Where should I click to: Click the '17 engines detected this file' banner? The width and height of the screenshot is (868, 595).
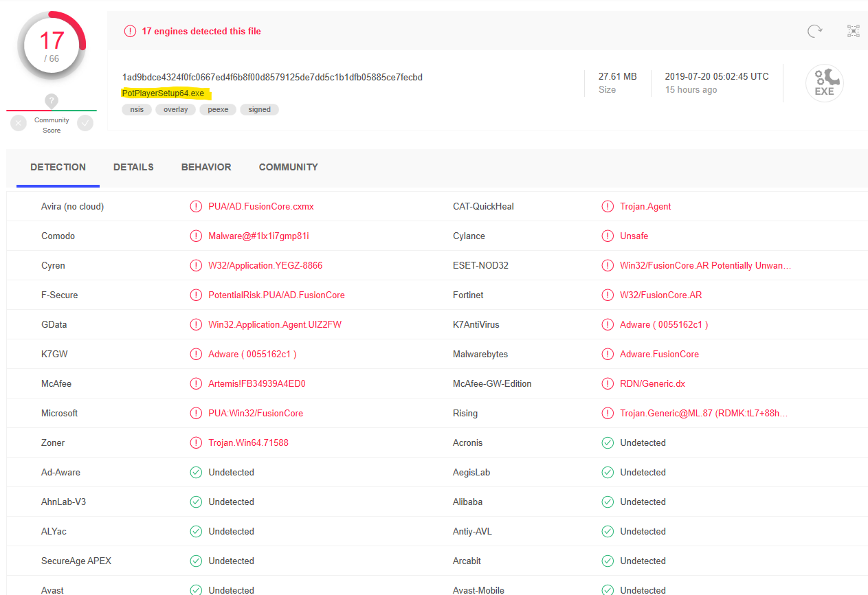click(x=201, y=31)
